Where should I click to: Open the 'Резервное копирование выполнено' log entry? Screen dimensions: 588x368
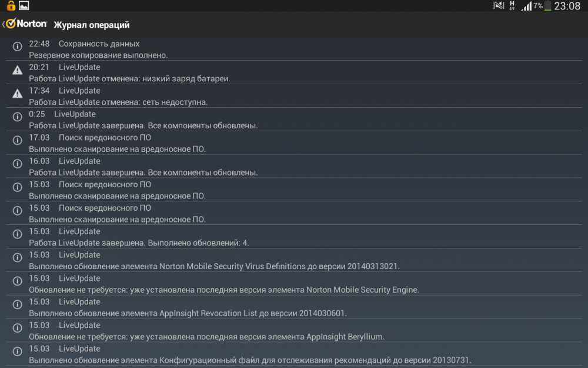point(98,55)
